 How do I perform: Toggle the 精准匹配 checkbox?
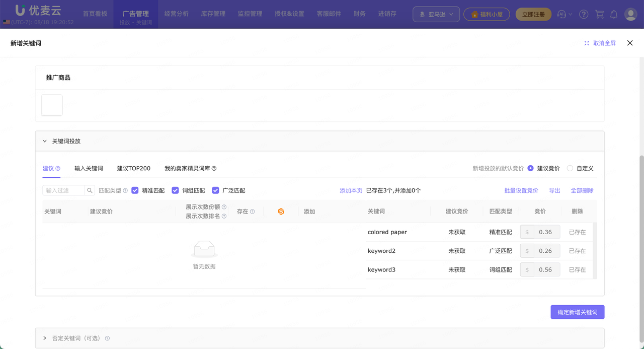[x=135, y=190]
